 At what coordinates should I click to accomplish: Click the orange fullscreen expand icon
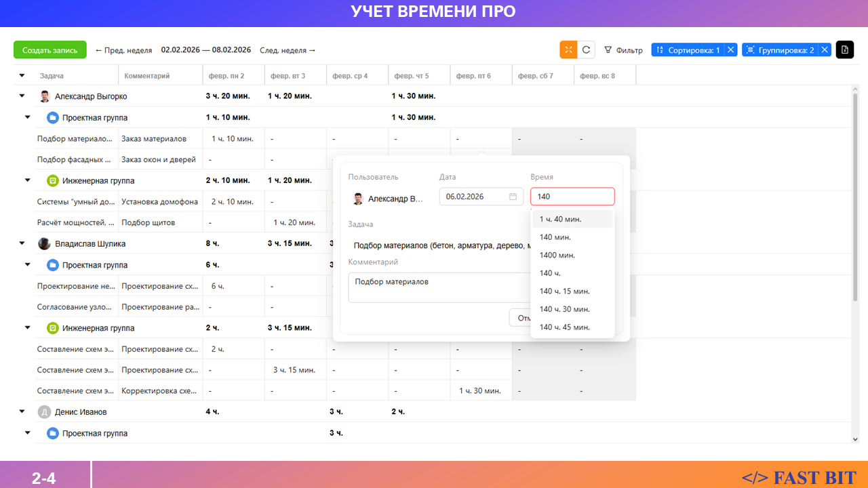tap(568, 49)
